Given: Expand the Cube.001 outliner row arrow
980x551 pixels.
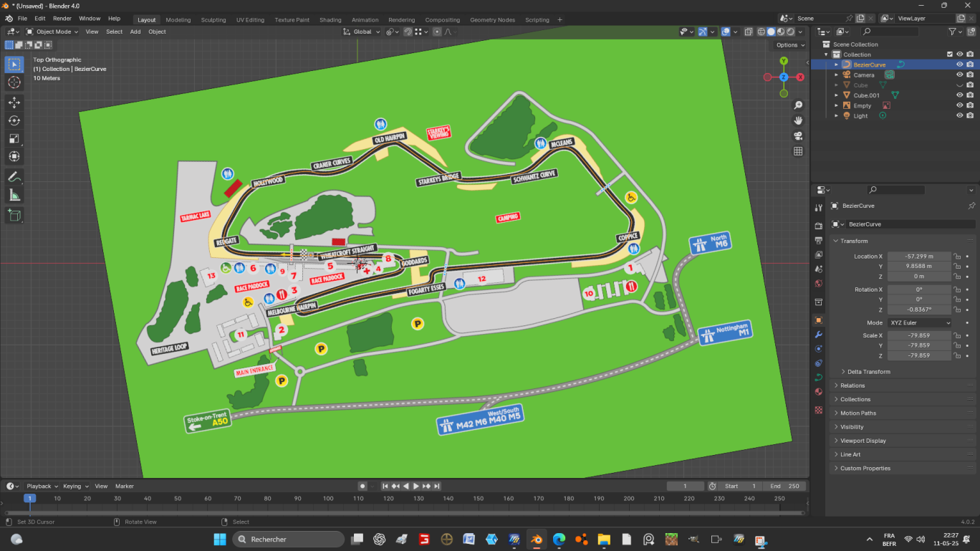Looking at the screenshot, I should [x=836, y=95].
